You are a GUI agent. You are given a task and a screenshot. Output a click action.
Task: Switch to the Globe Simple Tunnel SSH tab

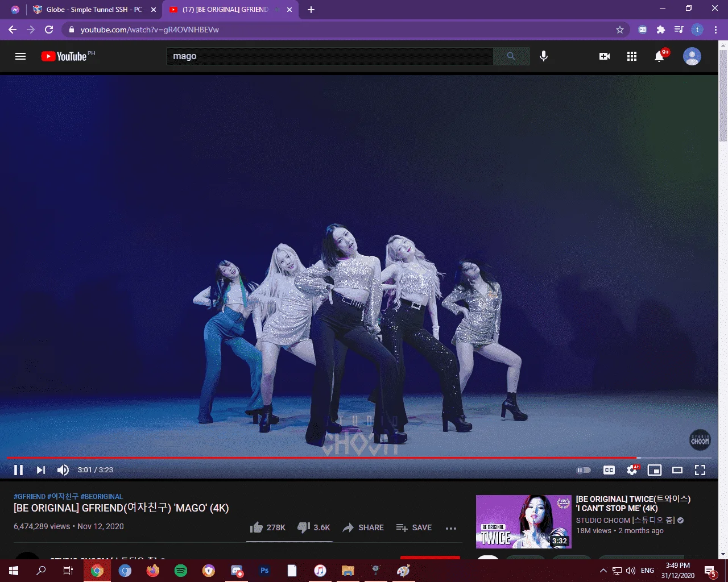(x=94, y=10)
